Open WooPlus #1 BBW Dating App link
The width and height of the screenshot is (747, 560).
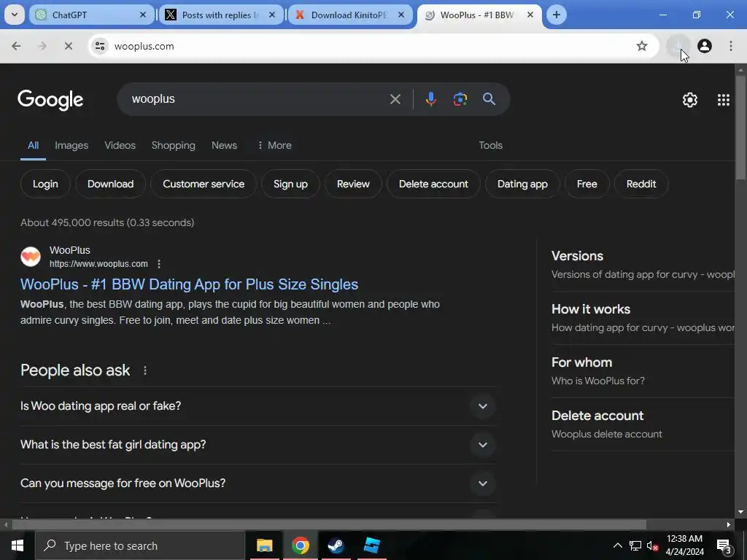pos(189,284)
